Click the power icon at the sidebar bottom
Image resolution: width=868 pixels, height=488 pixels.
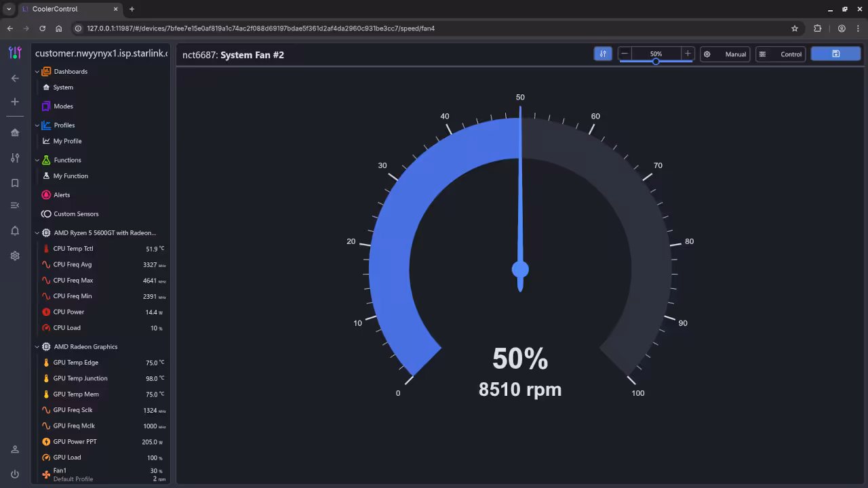tap(15, 474)
